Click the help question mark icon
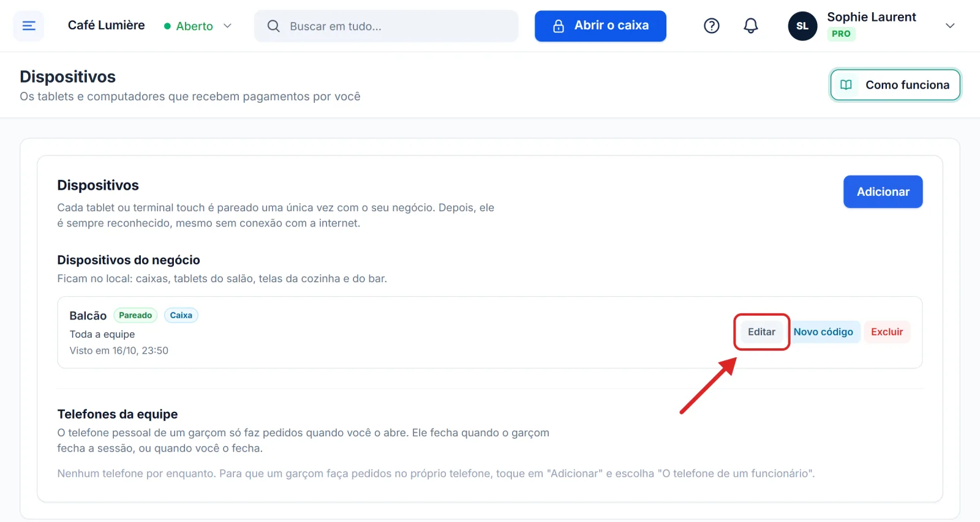Image resolution: width=980 pixels, height=522 pixels. click(x=712, y=26)
